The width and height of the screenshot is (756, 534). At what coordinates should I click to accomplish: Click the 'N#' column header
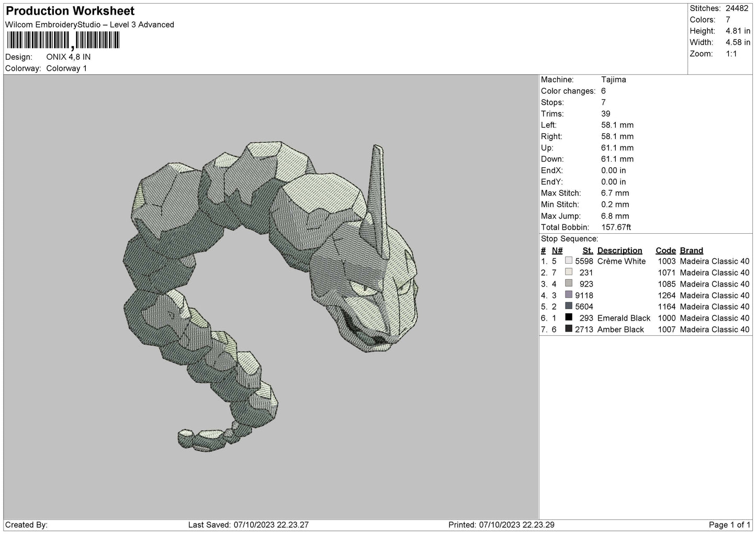coord(557,251)
